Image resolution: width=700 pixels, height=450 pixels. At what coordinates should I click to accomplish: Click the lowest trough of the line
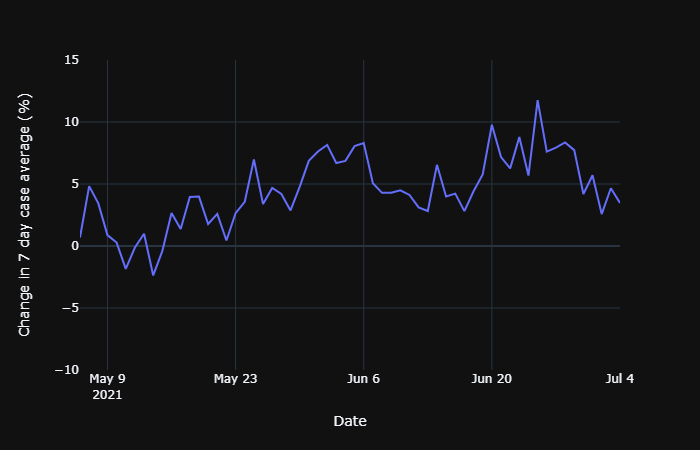pyautogui.click(x=153, y=275)
